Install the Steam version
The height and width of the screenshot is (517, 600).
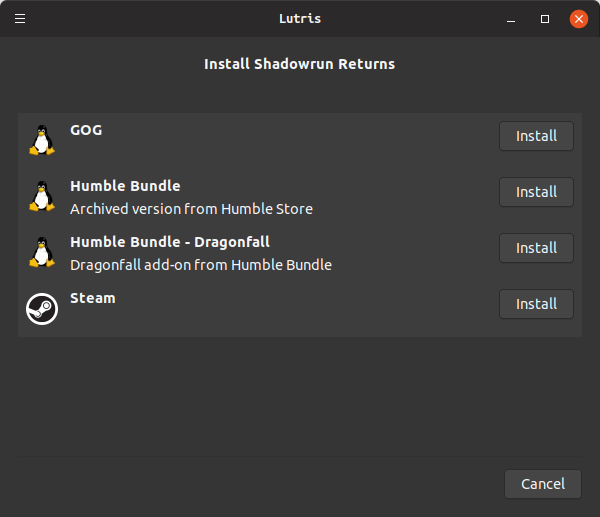tap(536, 304)
